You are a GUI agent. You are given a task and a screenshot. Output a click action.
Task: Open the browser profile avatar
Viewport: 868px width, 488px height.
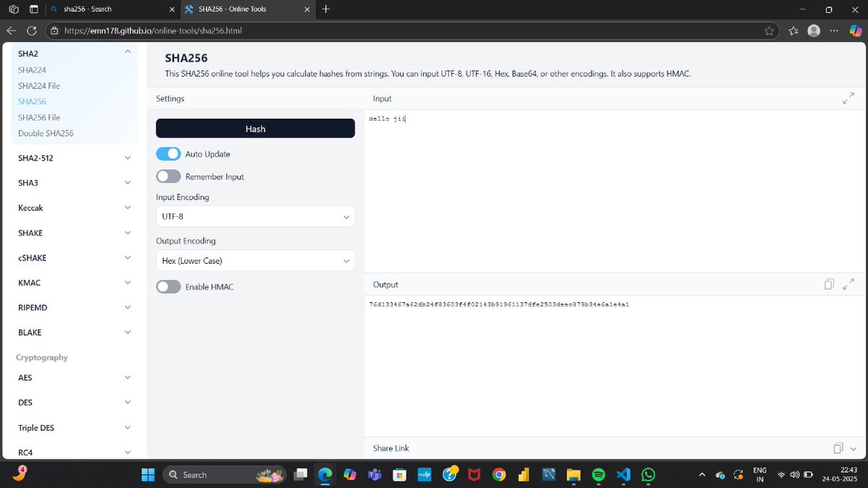point(814,31)
